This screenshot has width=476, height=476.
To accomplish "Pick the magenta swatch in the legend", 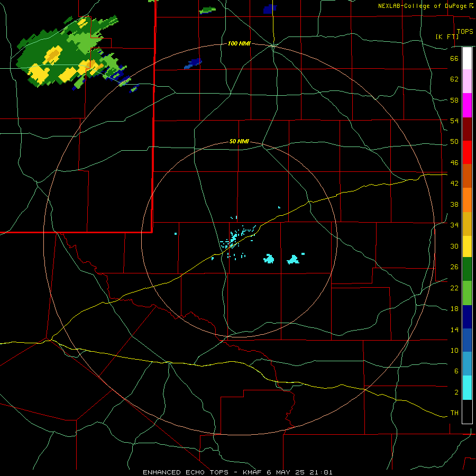I will [467, 105].
